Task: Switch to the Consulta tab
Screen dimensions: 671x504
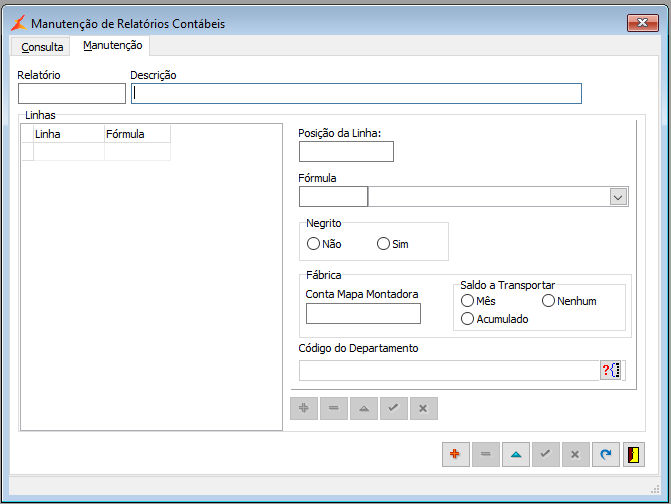Action: point(42,47)
